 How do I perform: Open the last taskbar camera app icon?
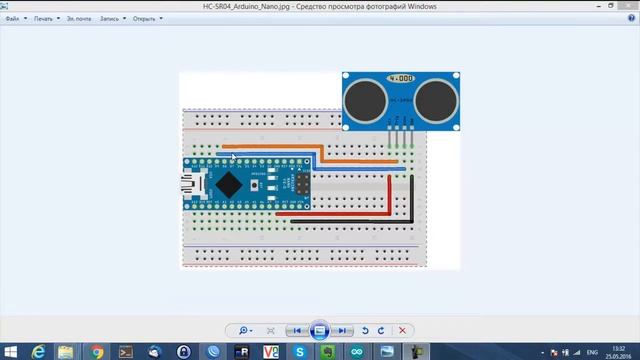coord(417,352)
